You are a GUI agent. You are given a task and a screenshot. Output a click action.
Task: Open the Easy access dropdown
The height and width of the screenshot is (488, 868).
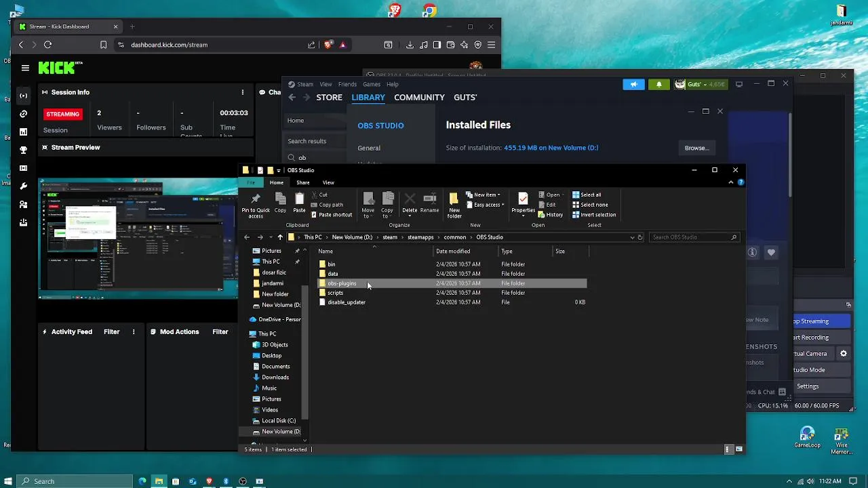[x=485, y=205]
